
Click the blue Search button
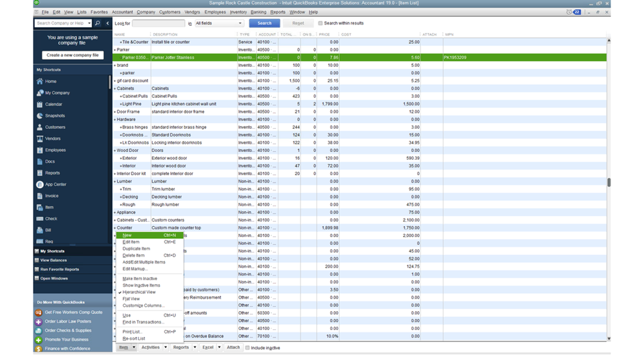point(264,23)
